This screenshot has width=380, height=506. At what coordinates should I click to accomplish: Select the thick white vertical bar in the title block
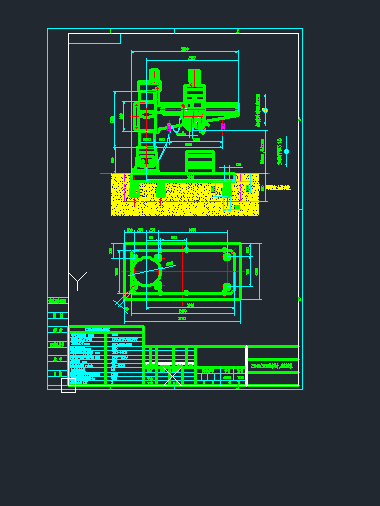[x=246, y=366]
